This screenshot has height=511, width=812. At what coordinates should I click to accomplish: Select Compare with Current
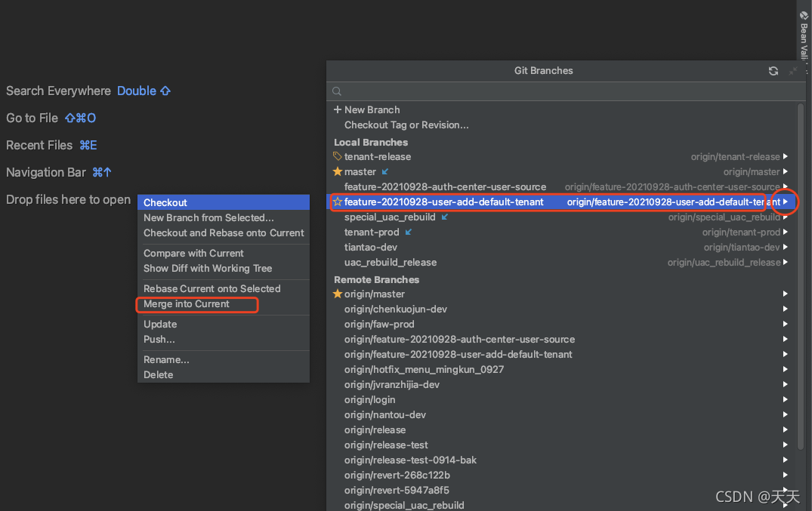pos(223,253)
